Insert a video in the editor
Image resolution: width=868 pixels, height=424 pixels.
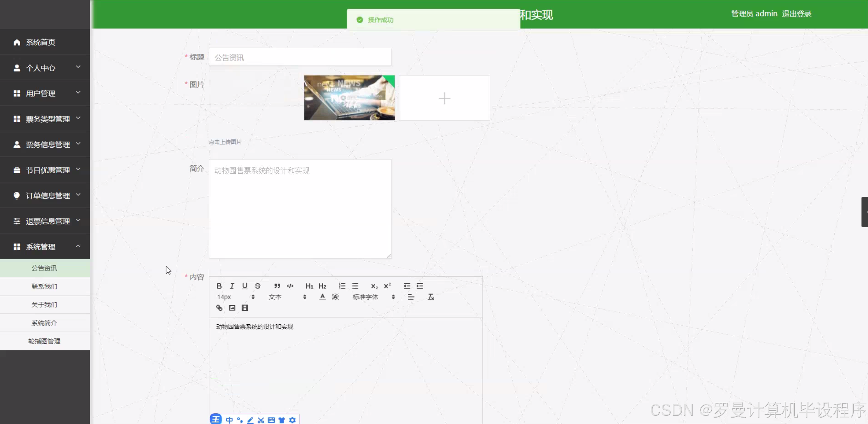tap(245, 308)
